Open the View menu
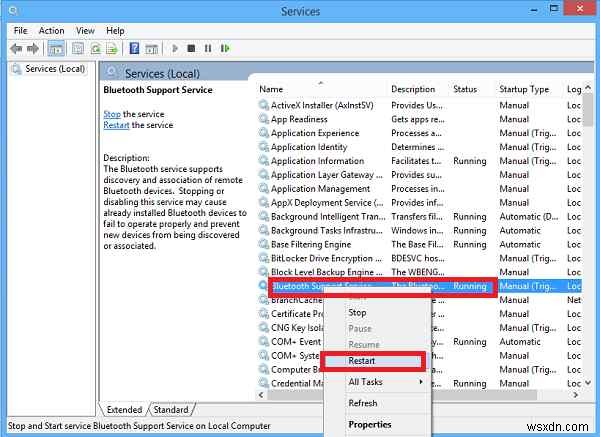The image size is (600, 437). [85, 31]
